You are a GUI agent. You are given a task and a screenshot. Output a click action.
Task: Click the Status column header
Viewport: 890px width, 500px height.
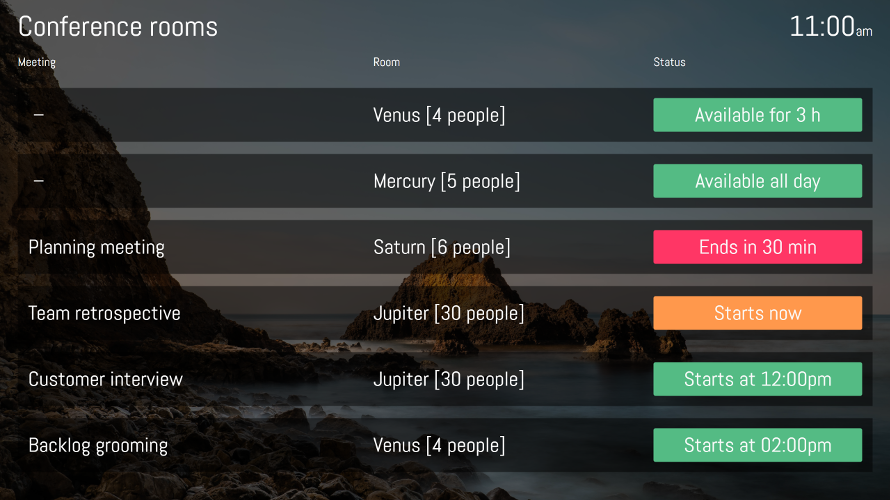(669, 62)
